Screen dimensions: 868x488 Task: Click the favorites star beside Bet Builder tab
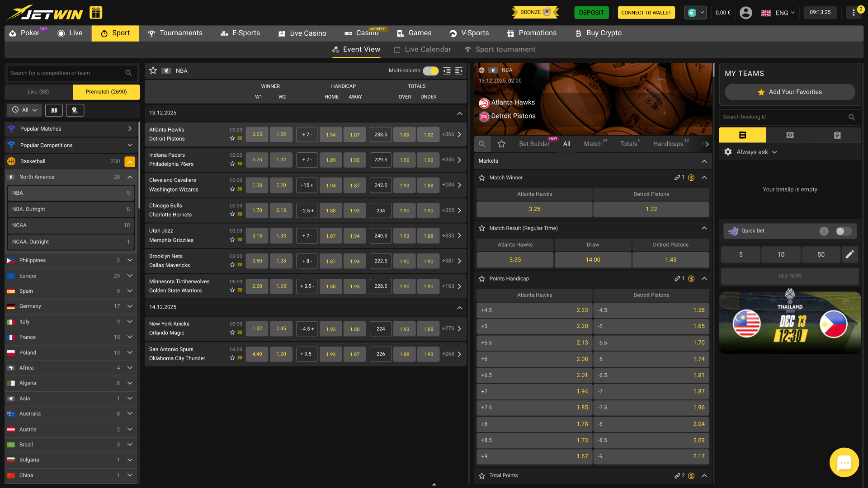[x=501, y=144]
